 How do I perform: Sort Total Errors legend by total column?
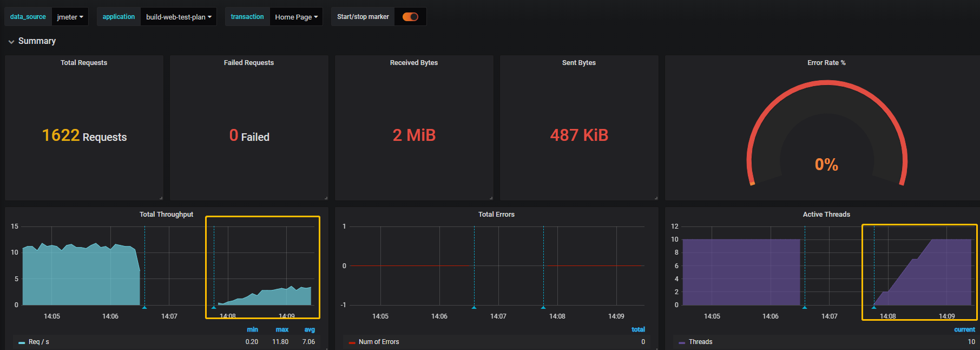pyautogui.click(x=638, y=329)
